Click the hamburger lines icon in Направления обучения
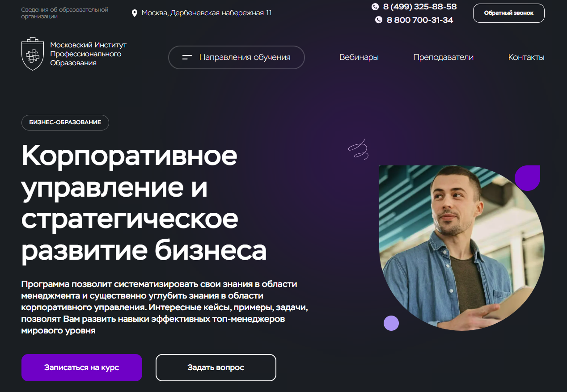Screen dimensions: 567x392 pyautogui.click(x=187, y=57)
